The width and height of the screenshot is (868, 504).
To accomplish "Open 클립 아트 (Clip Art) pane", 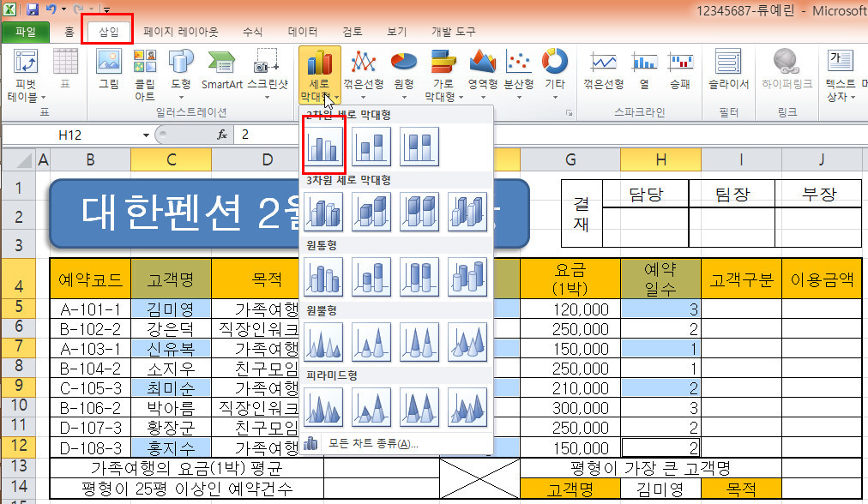I will click(144, 75).
